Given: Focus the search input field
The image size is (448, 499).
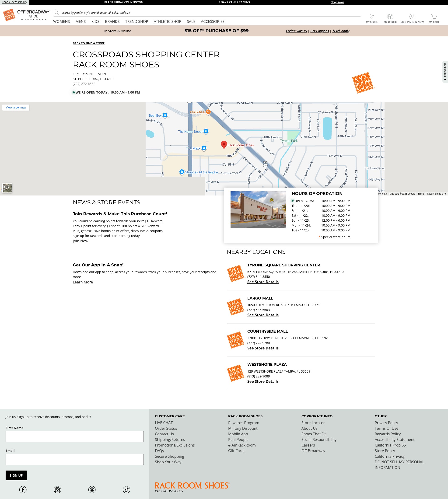Looking at the screenshot, I should [x=210, y=13].
